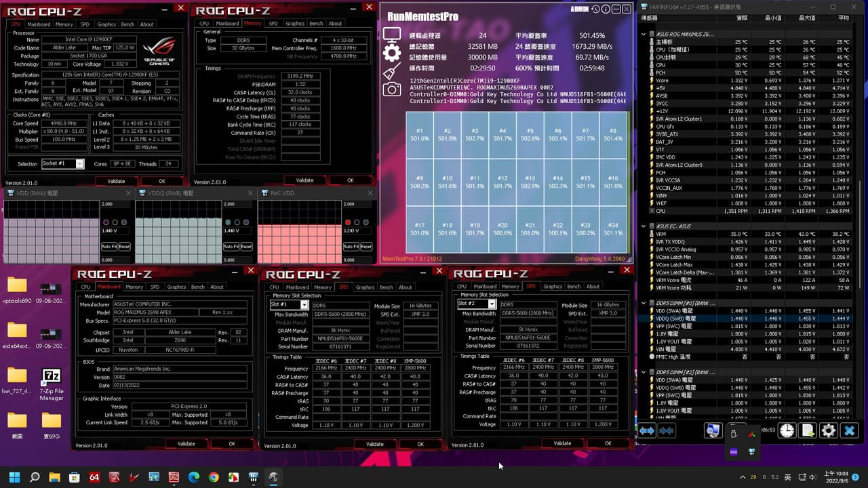This screenshot has width=868, height=488.
Task: Click HWiNFO log file add icon
Action: coord(808,430)
